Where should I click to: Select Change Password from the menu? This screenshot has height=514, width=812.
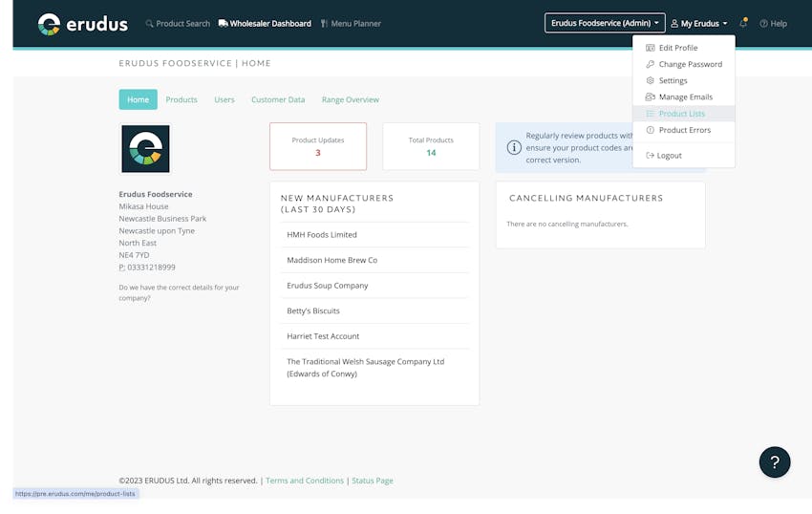pyautogui.click(x=684, y=64)
